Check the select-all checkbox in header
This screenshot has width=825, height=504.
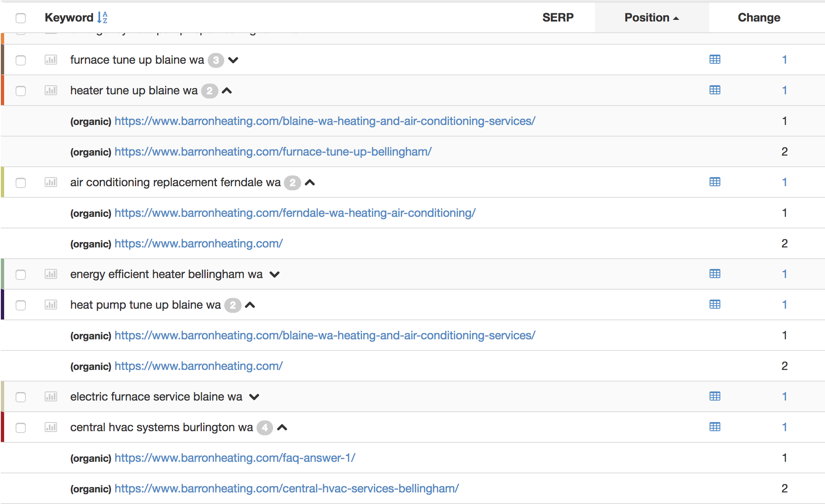(x=21, y=18)
